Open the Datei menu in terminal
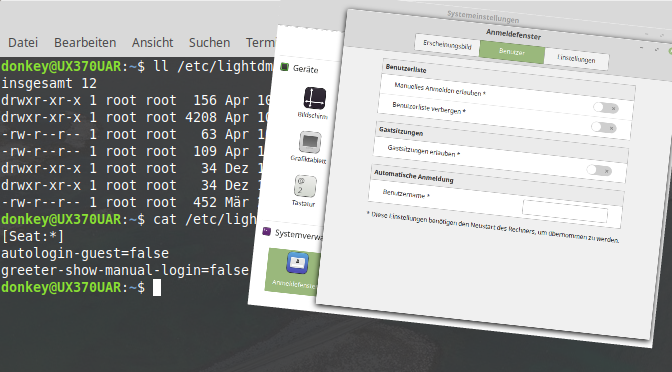The image size is (672, 372). (x=23, y=42)
